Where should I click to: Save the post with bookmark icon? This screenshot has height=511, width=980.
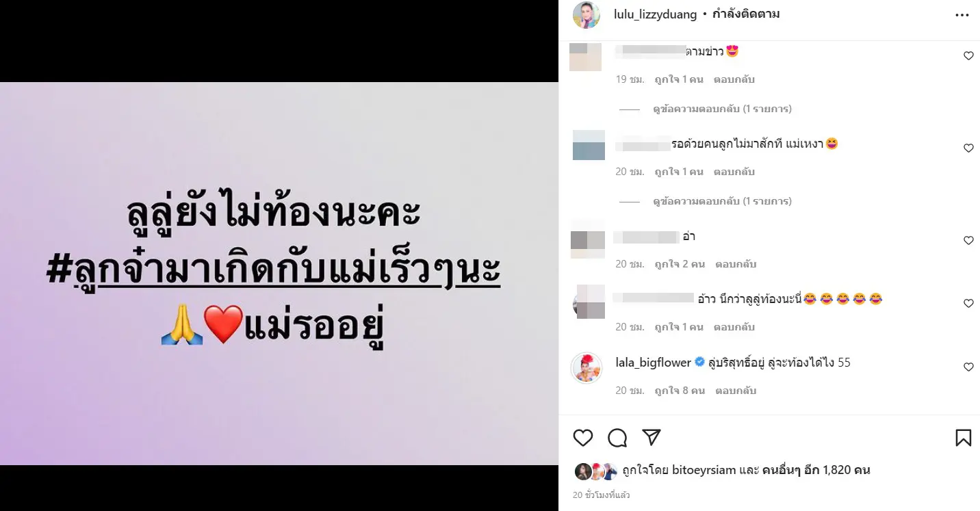tap(964, 438)
